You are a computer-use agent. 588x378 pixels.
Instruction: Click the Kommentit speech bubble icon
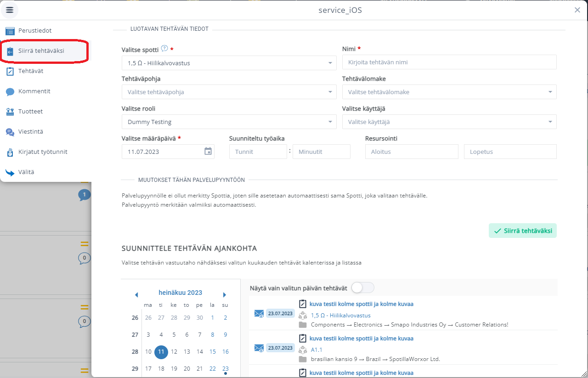[x=10, y=92]
